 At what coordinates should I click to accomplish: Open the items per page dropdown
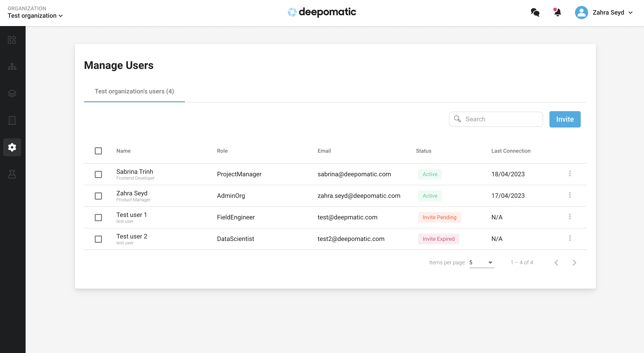click(x=481, y=263)
